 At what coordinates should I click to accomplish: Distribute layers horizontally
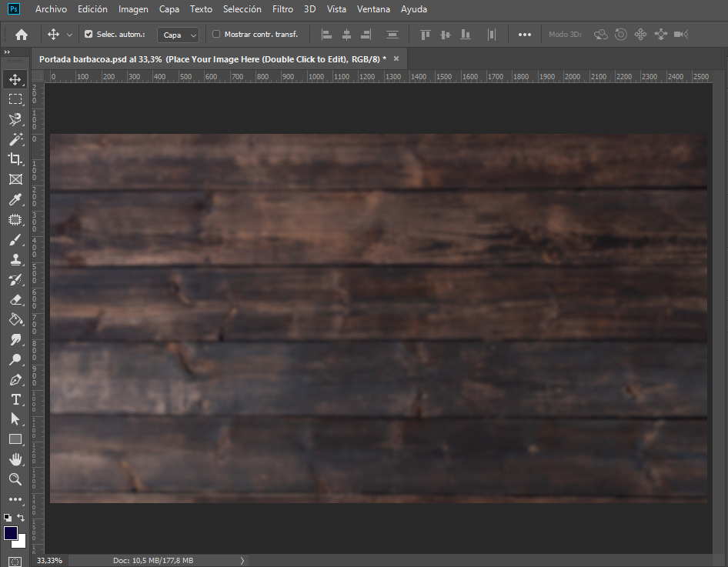[x=492, y=35]
